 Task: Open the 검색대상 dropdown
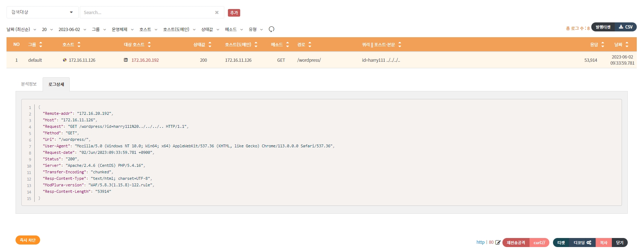tap(42, 12)
